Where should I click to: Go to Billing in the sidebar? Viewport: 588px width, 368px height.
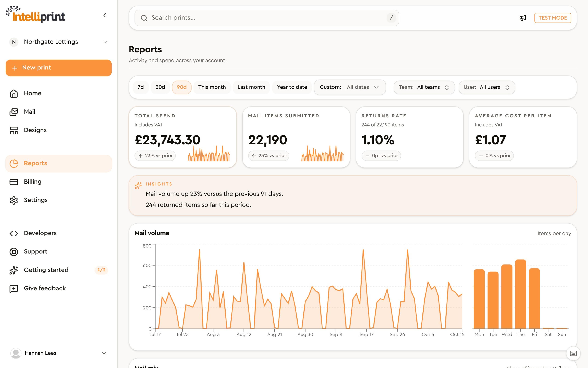click(x=58, y=182)
